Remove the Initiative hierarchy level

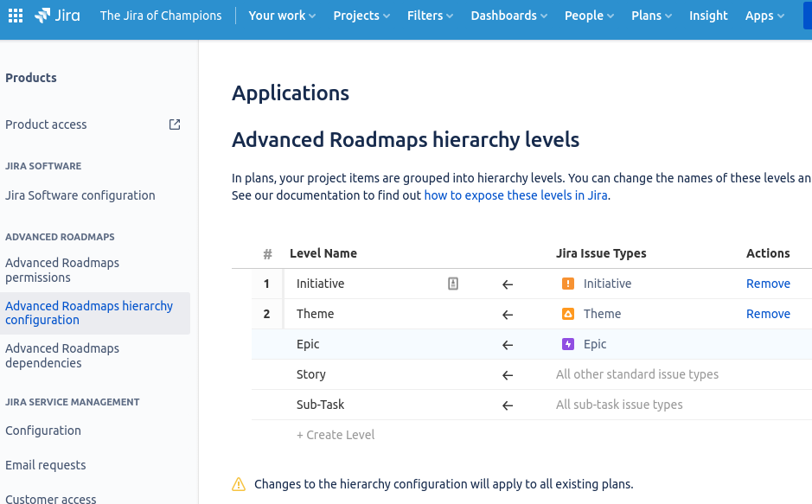tap(768, 284)
